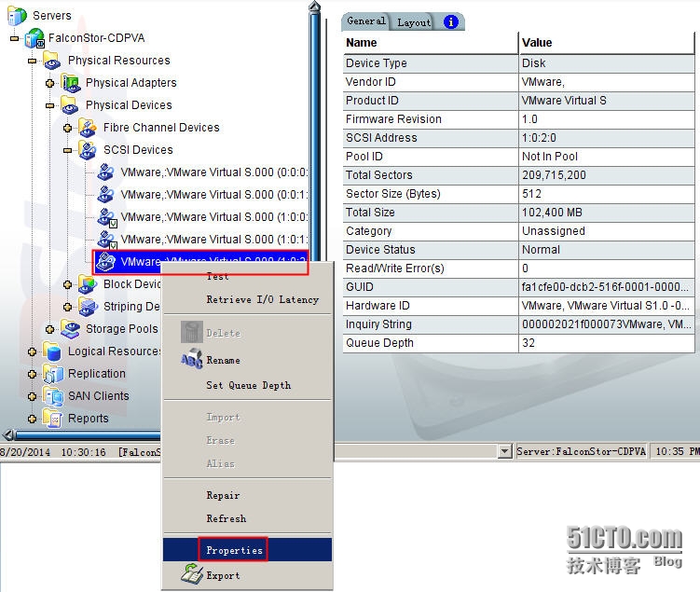Click disk icon for device (1:0:0
700x592 pixels.
106,217
